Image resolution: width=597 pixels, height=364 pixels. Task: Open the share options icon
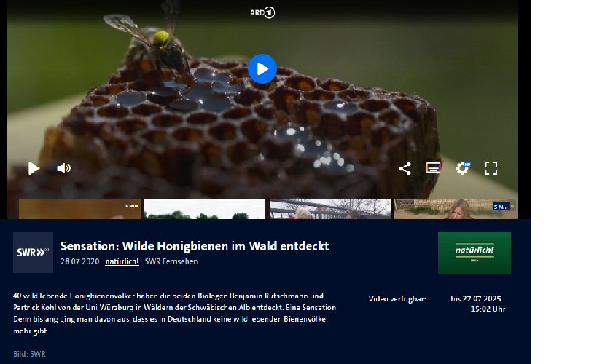click(405, 168)
